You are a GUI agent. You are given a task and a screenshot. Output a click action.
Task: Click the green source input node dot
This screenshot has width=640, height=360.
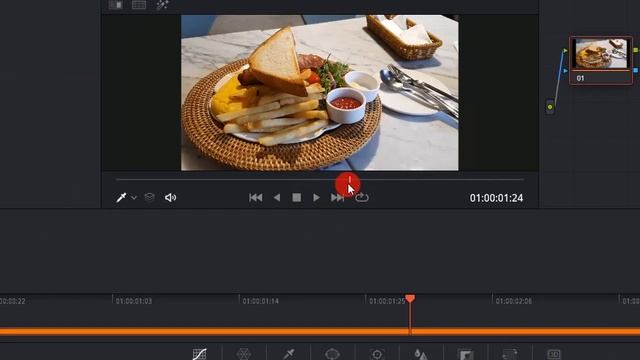(550, 107)
